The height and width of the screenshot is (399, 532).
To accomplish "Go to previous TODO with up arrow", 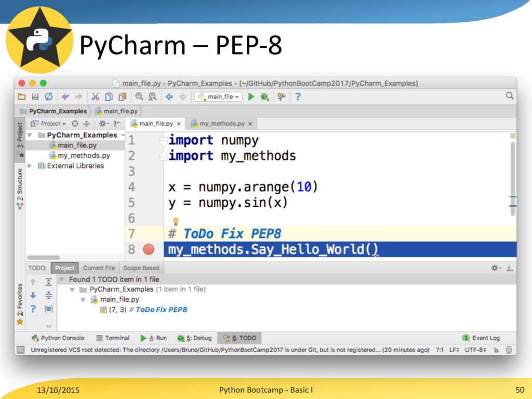I will click(33, 282).
